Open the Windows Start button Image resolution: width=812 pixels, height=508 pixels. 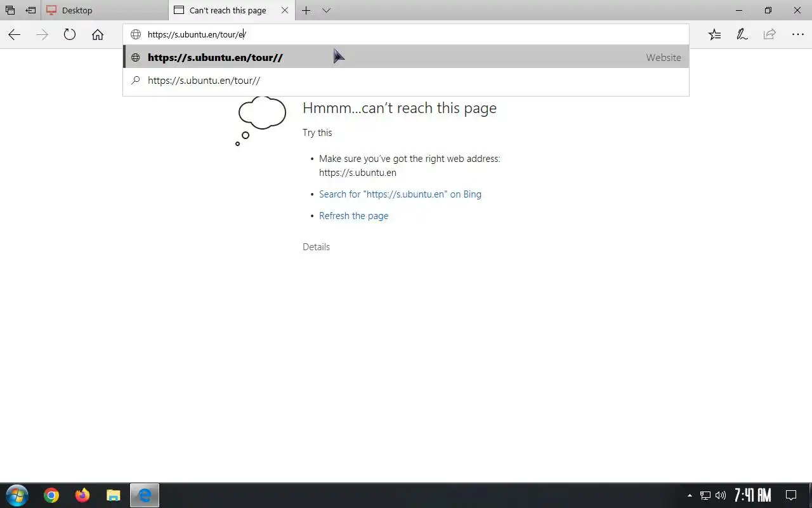coord(16,495)
